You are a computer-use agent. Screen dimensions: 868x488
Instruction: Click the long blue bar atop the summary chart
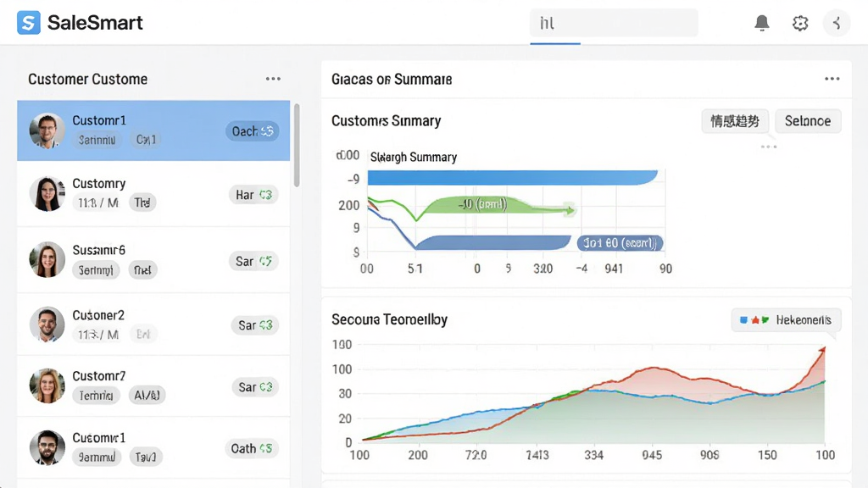(513, 178)
